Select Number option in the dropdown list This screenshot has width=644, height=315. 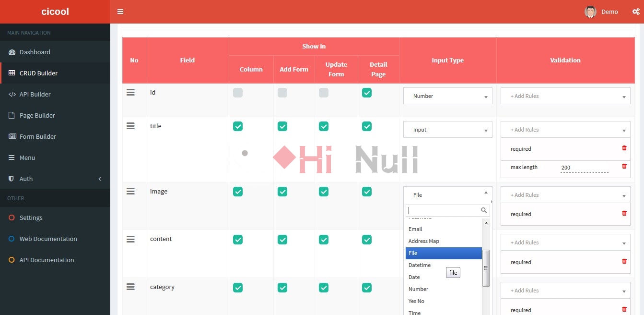tap(444, 289)
